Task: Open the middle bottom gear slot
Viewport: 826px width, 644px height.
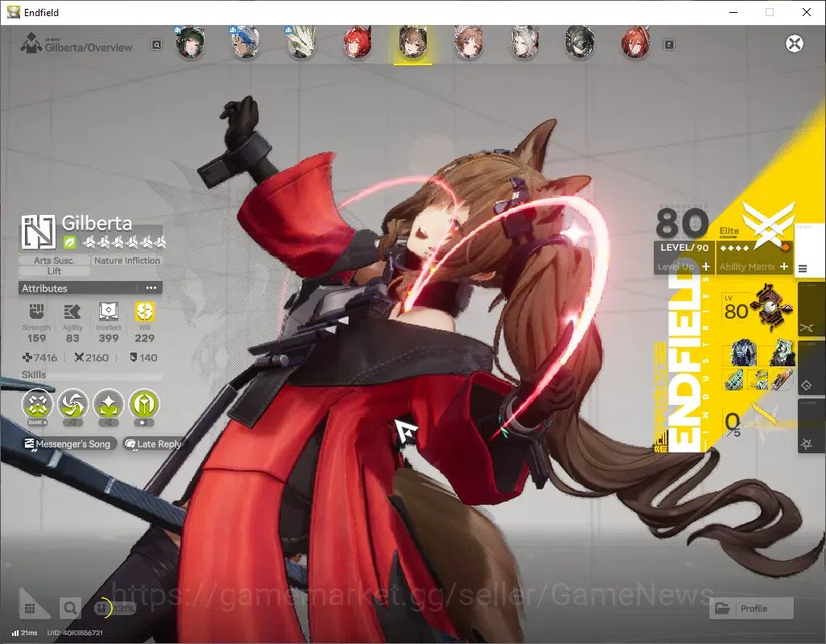Action: coord(758,380)
